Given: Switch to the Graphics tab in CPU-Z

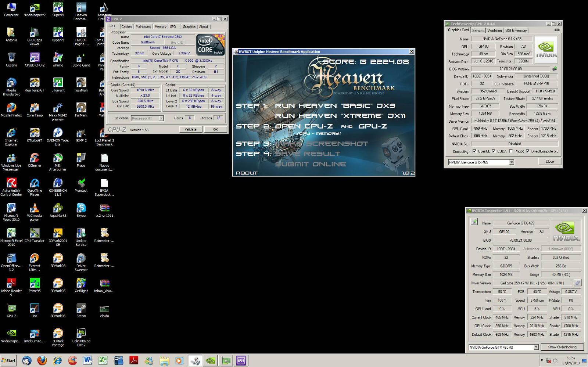Looking at the screenshot, I should click(x=189, y=26).
